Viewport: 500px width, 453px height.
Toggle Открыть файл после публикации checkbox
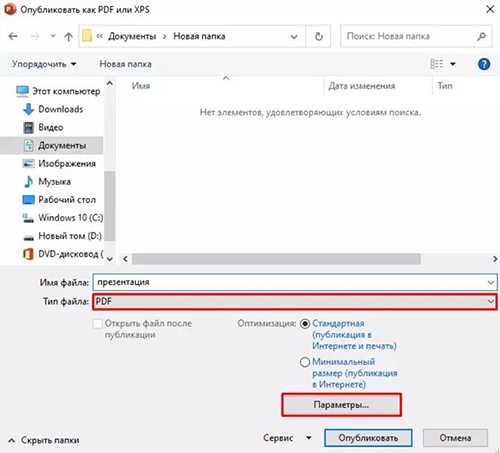[98, 324]
